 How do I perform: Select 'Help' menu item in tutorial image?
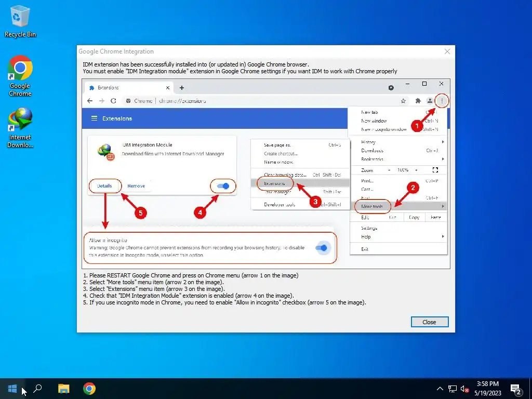[x=398, y=237]
